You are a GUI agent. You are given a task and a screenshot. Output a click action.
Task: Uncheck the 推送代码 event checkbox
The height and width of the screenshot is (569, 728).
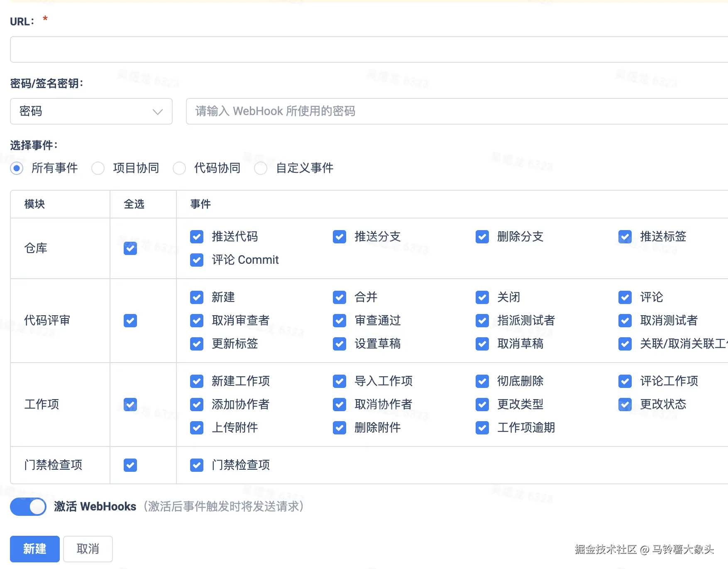click(x=197, y=237)
